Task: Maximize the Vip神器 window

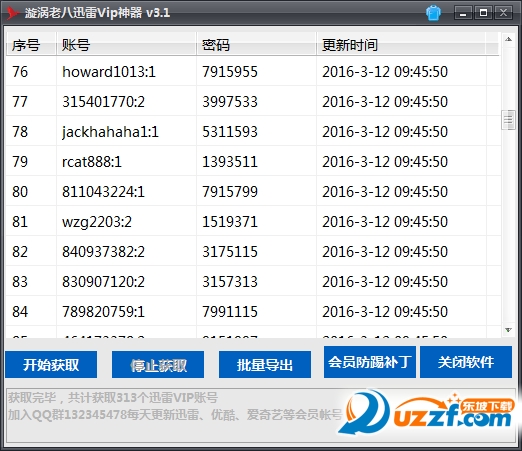Action: click(483, 13)
